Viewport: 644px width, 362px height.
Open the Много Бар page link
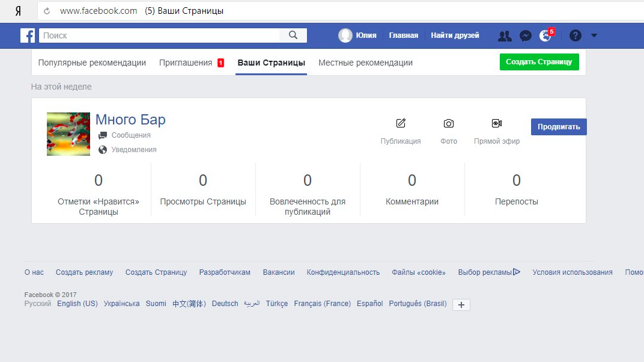130,120
